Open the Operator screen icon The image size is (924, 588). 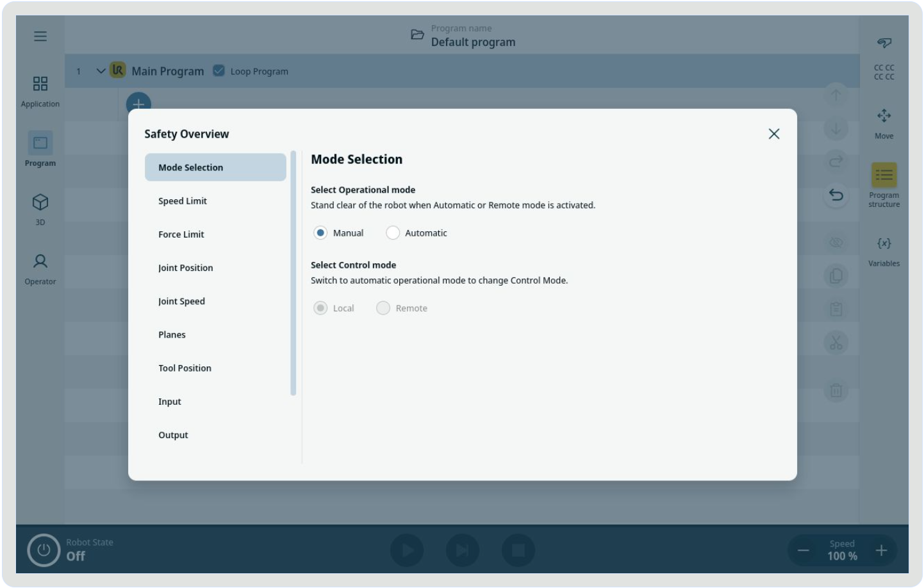[40, 261]
